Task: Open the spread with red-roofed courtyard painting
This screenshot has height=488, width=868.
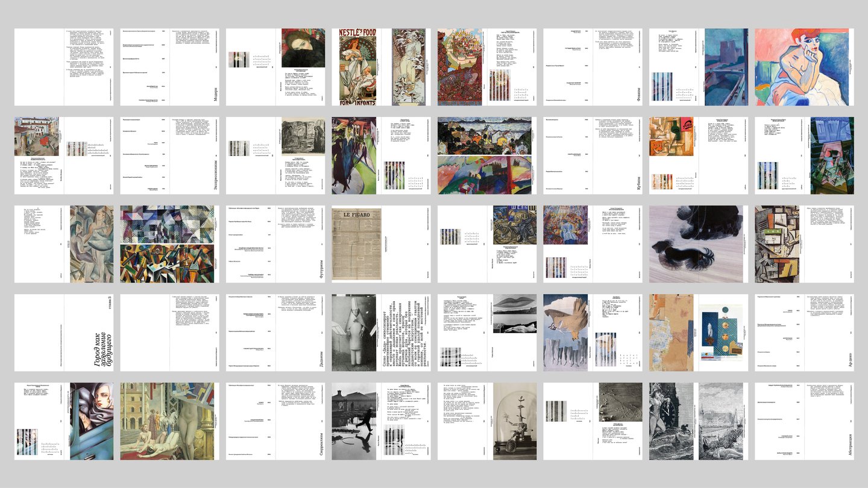Action: [64, 155]
